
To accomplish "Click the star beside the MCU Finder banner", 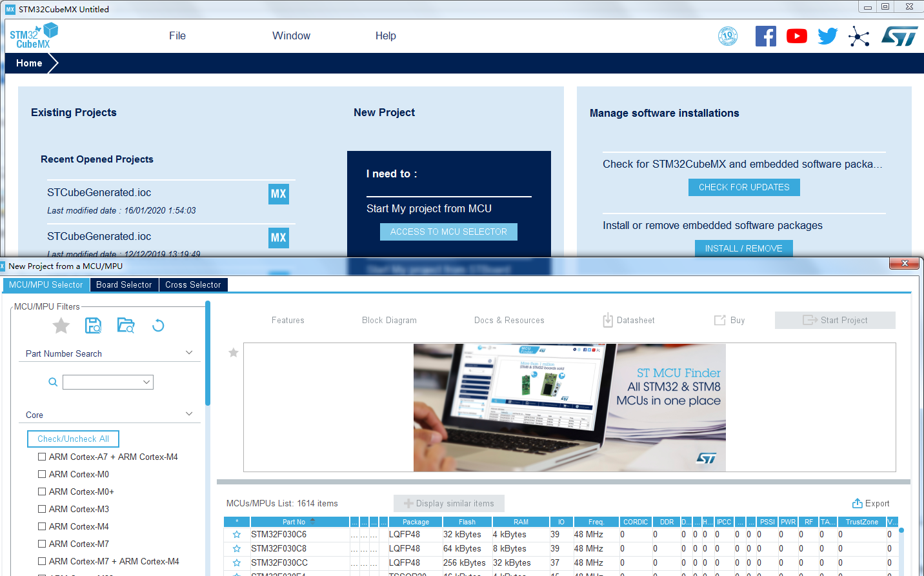I will tap(234, 353).
